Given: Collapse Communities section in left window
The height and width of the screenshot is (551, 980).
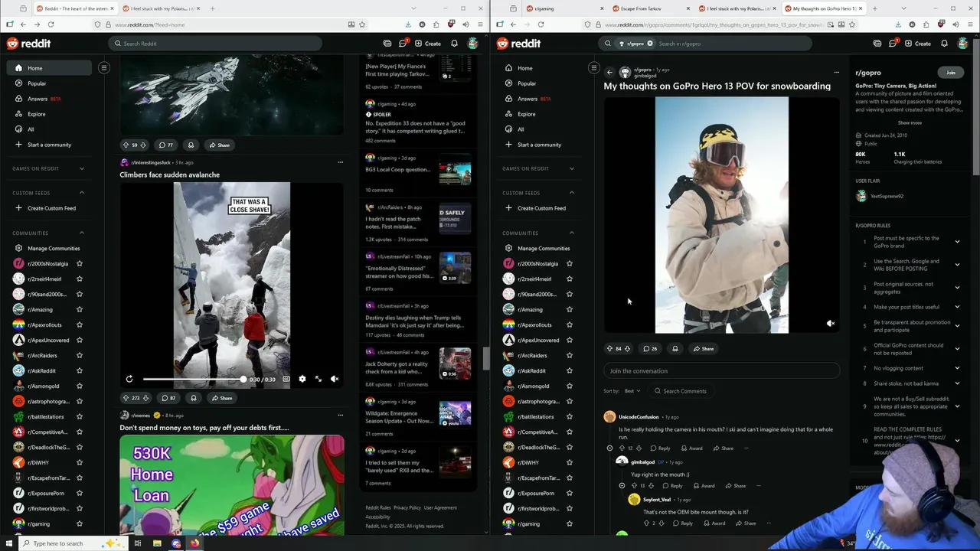Looking at the screenshot, I should coord(82,233).
